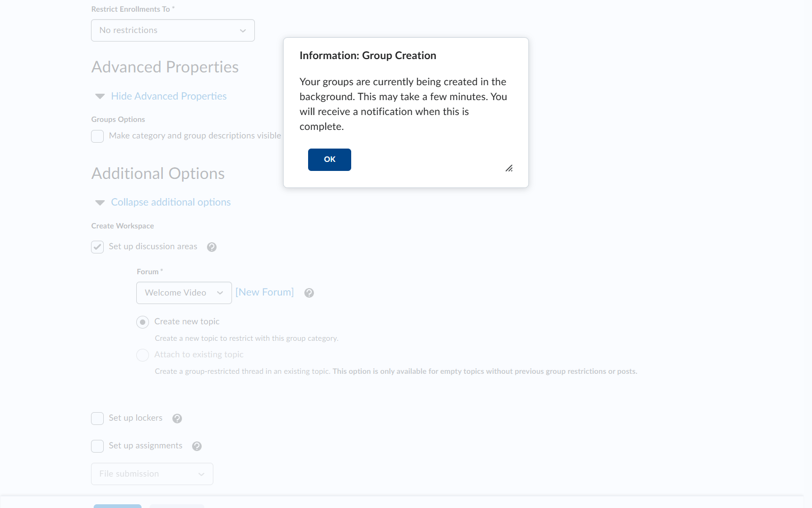Enable Set up assignments checkbox
Viewport: 812px width, 508px height.
97,446
